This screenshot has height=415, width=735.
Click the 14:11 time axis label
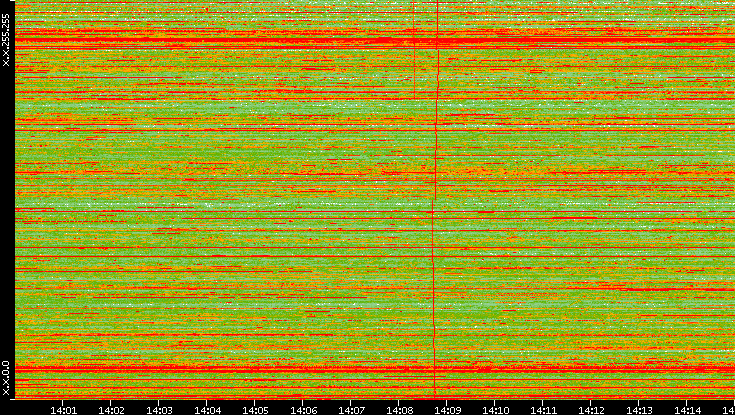[x=542, y=410]
